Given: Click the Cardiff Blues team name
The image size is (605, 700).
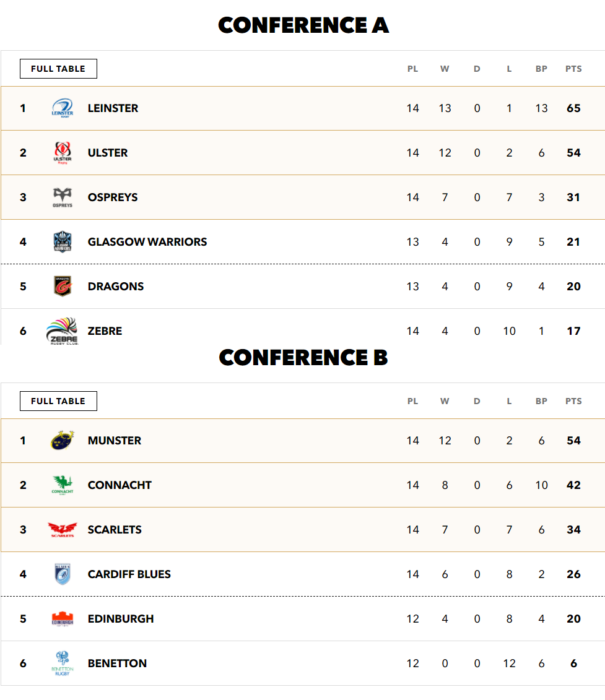Looking at the screenshot, I should point(129,574).
